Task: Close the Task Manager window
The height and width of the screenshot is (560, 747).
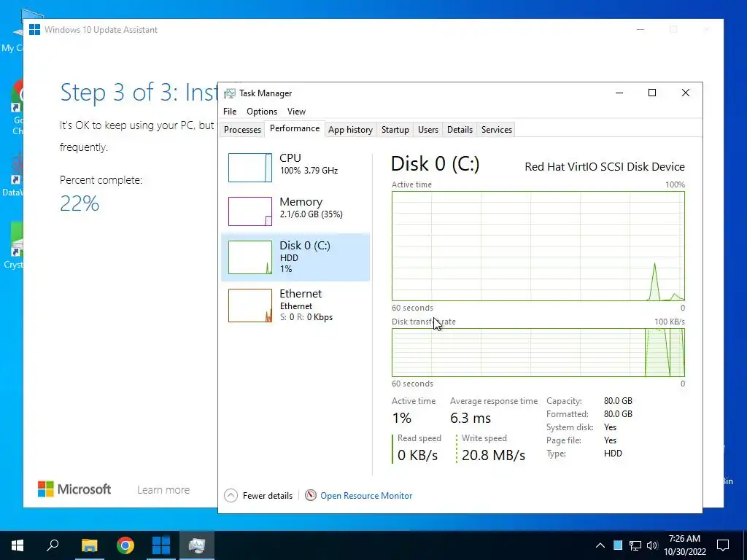Action: pyautogui.click(x=686, y=93)
